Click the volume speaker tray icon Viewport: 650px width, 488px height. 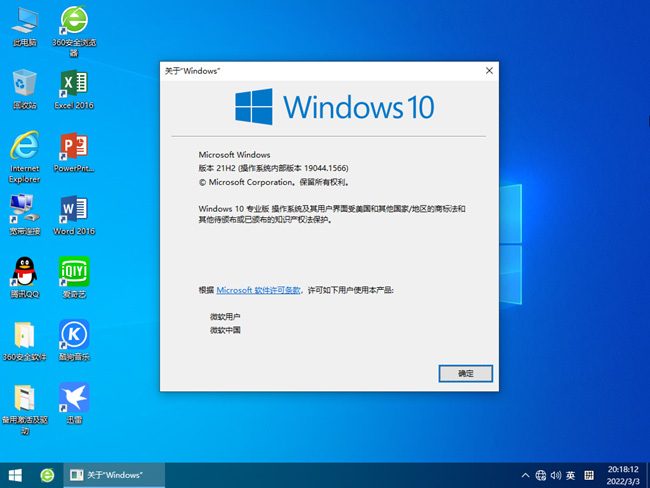click(x=555, y=475)
